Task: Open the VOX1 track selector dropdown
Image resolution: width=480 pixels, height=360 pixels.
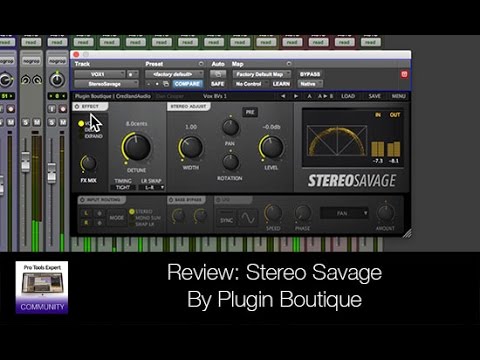Action: [100, 74]
